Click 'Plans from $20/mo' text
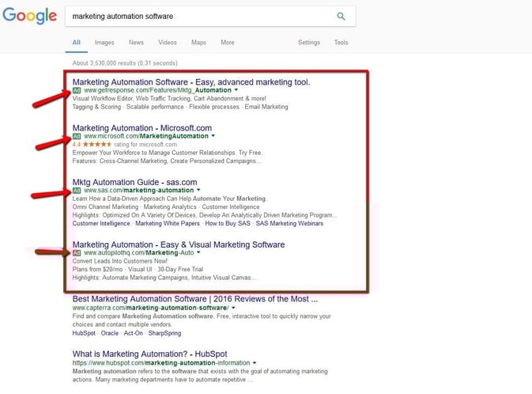Screen dimensions: 532x394 click(97, 269)
